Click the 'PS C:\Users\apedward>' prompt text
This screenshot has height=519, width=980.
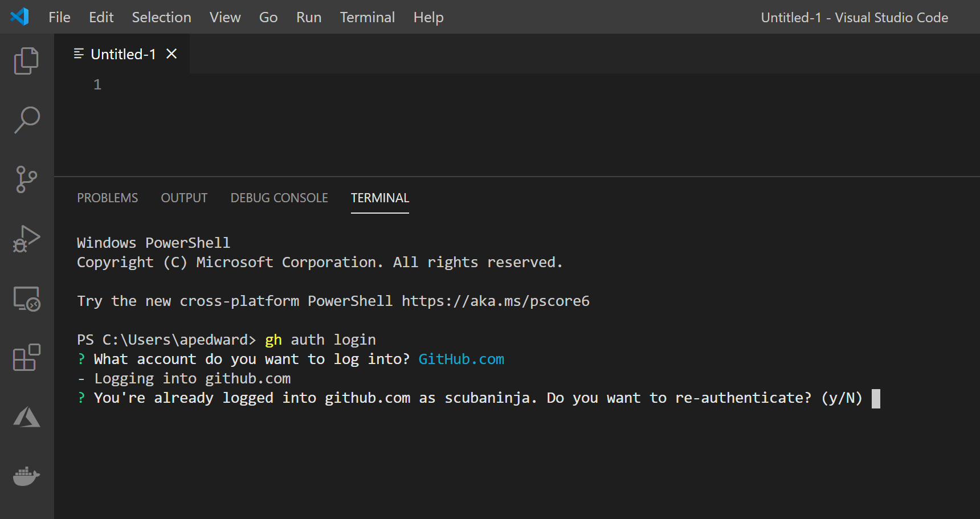166,340
